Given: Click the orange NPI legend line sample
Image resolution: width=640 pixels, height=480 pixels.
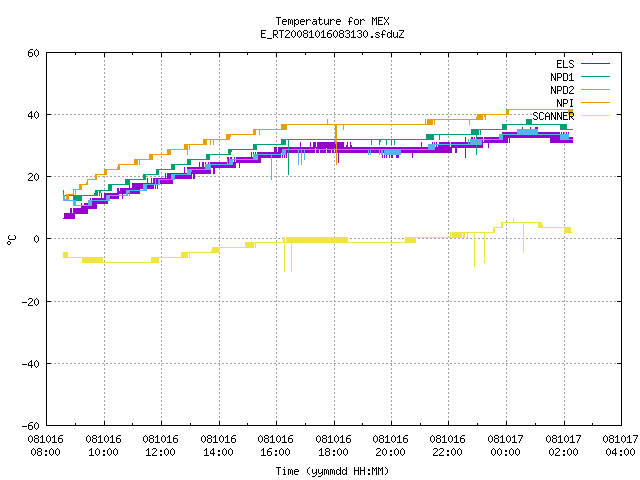Looking at the screenshot, I should tap(595, 103).
